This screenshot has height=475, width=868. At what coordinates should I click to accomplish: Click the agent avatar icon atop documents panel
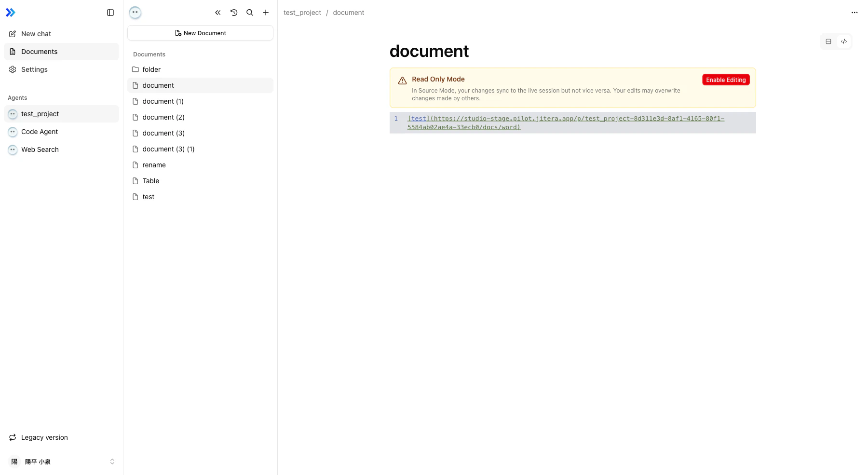point(136,13)
